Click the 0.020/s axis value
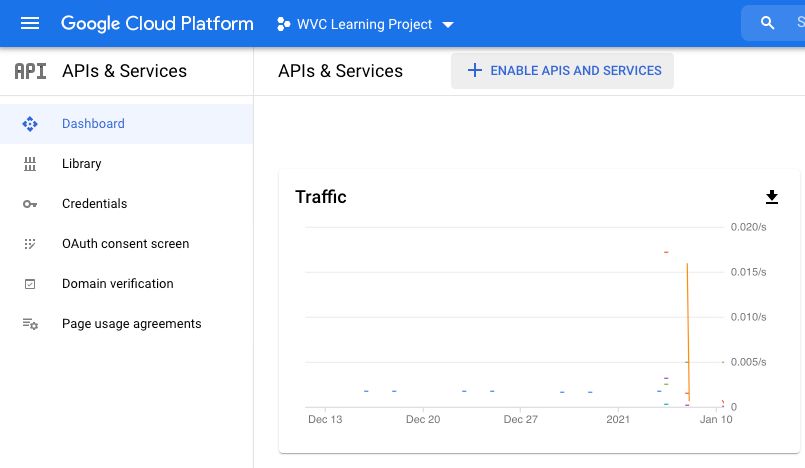Screen dimensions: 805x468 pyautogui.click(x=749, y=227)
